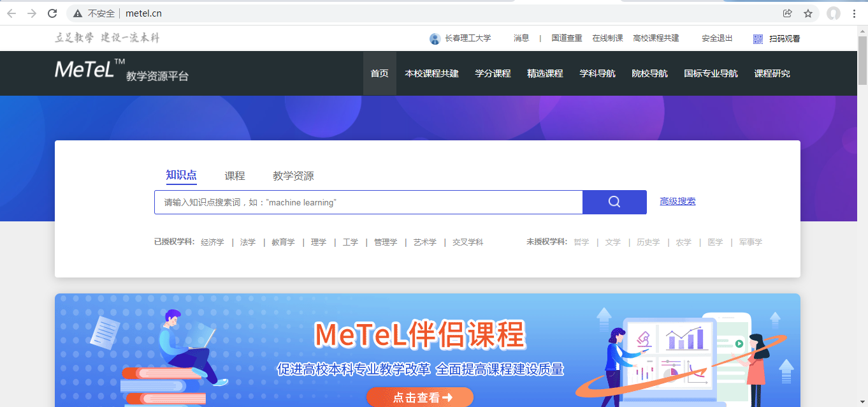Screen dimensions: 868x407
Task: Click the user avatar icon beside 长春理工大学
Action: pos(435,39)
